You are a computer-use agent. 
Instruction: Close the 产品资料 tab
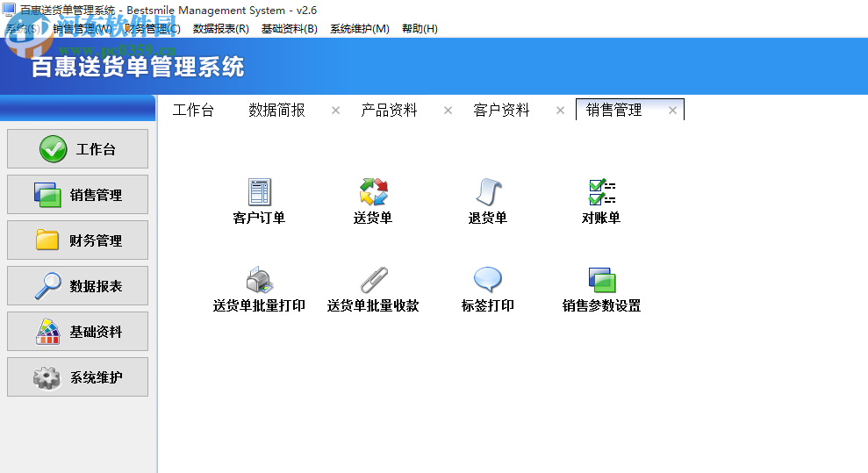448,111
